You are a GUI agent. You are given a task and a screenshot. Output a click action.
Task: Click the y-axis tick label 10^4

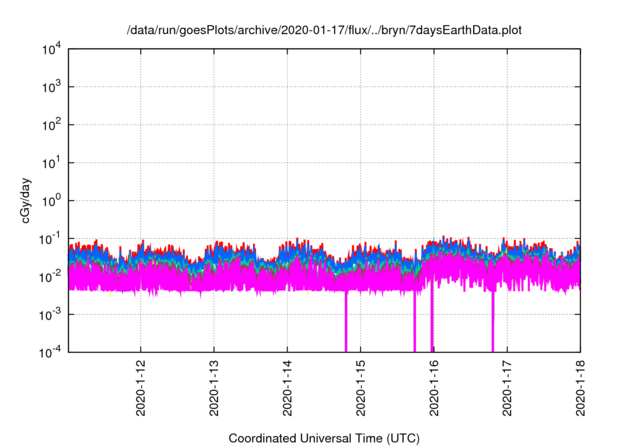coord(51,49)
